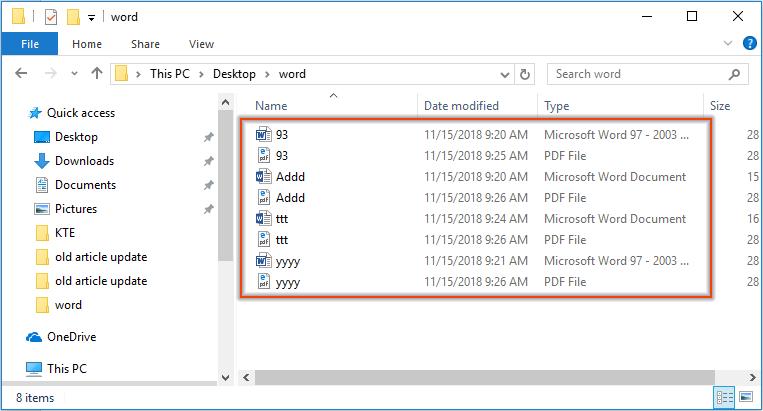Go back with the Back arrow
The width and height of the screenshot is (763, 411).
(x=21, y=73)
